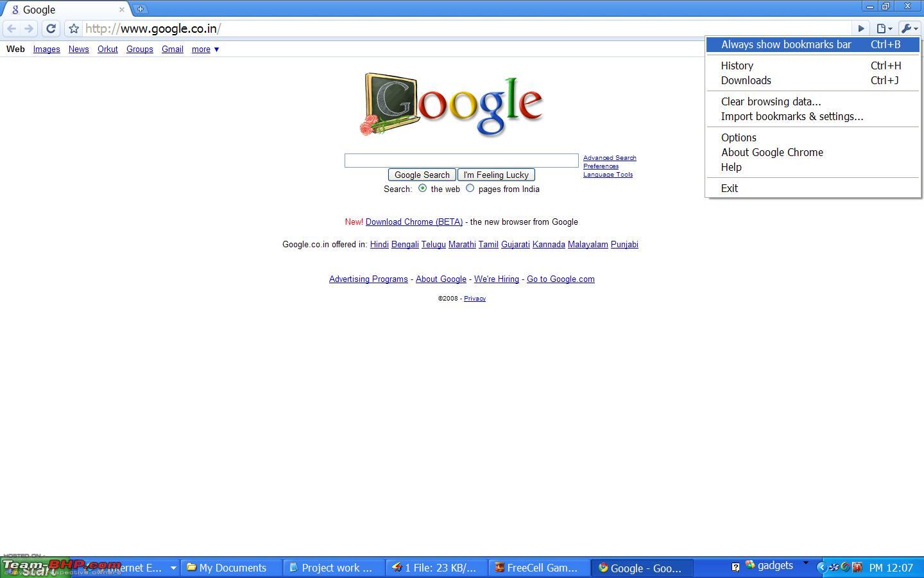The width and height of the screenshot is (924, 578).
Task: Open the Gmail link
Action: click(x=173, y=49)
